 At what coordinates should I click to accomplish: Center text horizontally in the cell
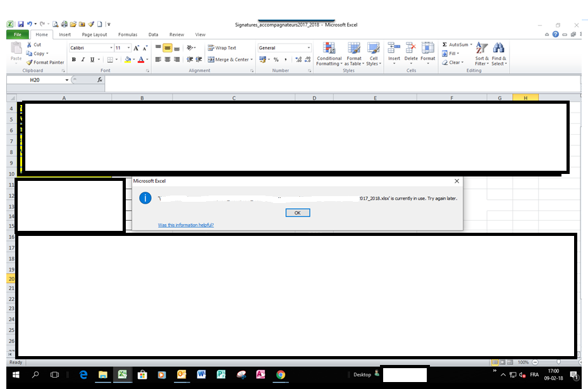168,59
